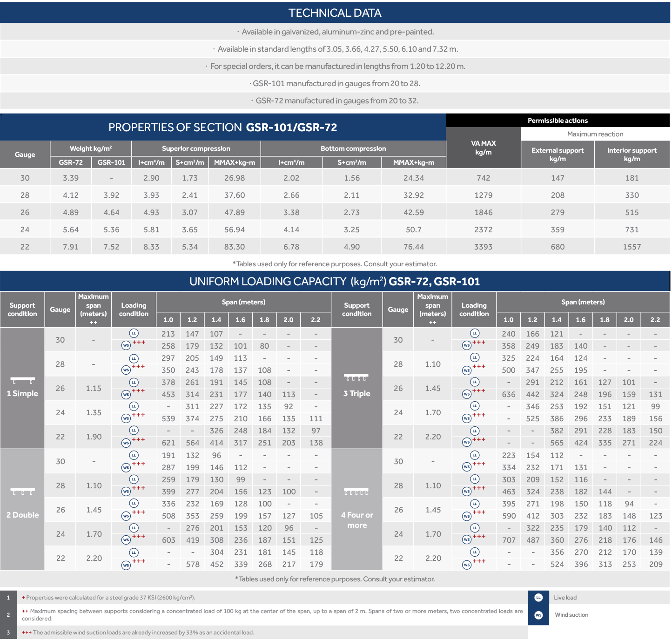Click the Interior support kg/m header

632,154
